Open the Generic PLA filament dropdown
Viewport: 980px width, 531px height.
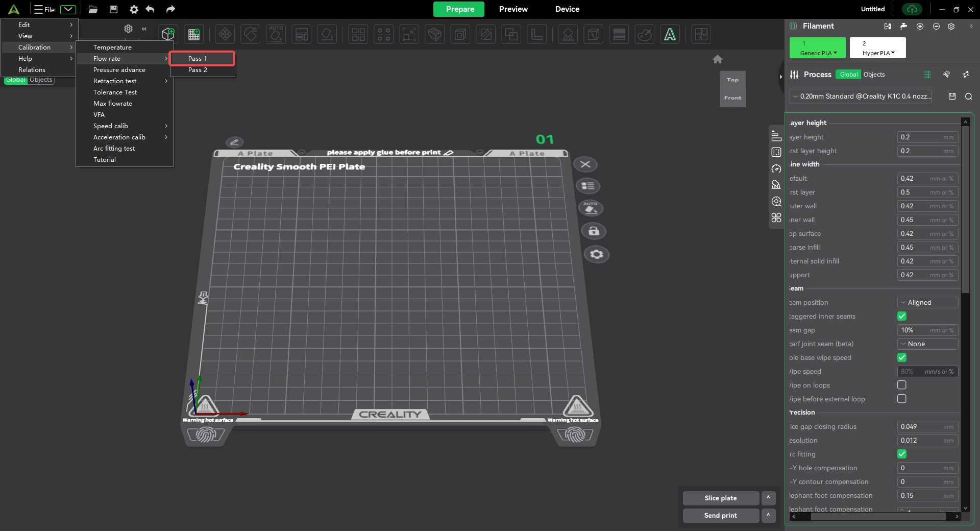[818, 48]
